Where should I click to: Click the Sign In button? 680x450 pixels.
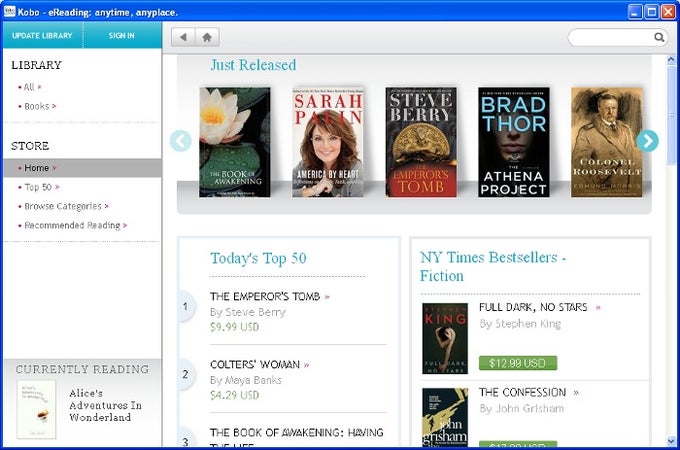(121, 36)
